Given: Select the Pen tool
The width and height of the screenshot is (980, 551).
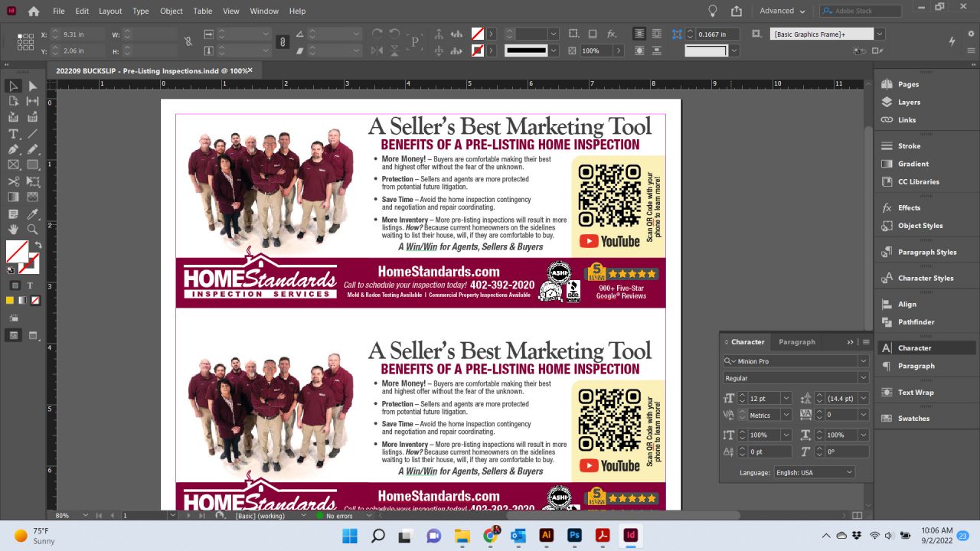Looking at the screenshot, I should (x=13, y=149).
